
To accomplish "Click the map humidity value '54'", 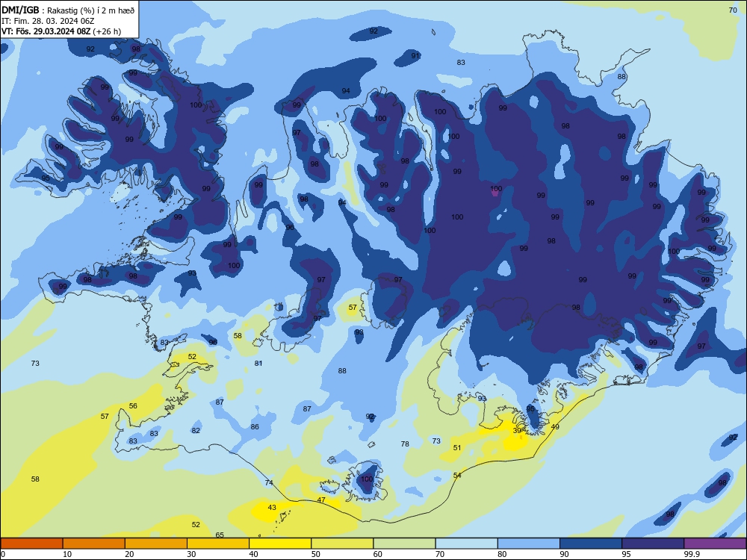I will pos(457,475).
